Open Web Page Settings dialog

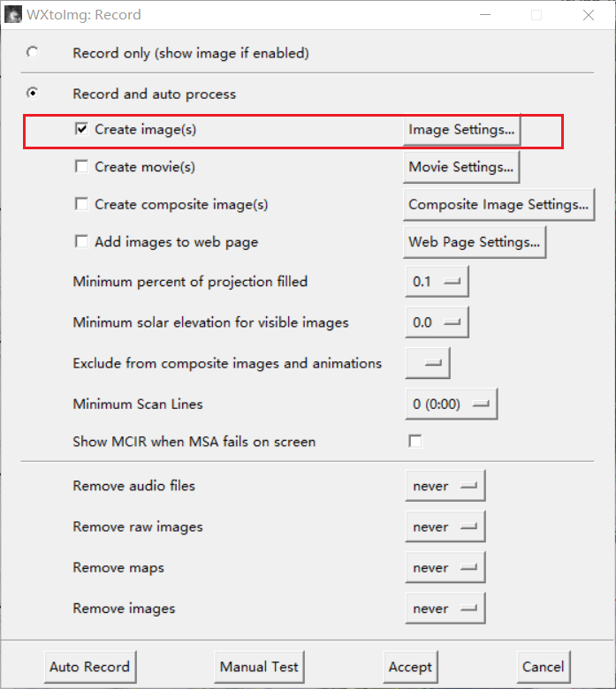click(475, 242)
